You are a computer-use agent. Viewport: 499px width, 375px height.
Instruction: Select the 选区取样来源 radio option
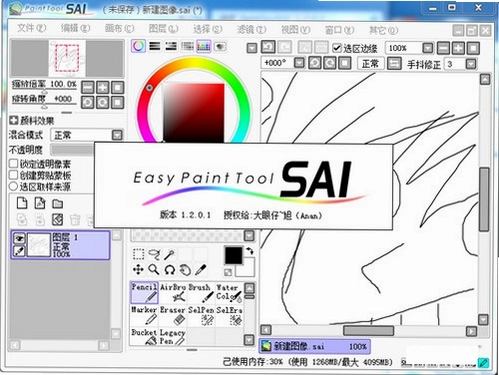[13, 186]
